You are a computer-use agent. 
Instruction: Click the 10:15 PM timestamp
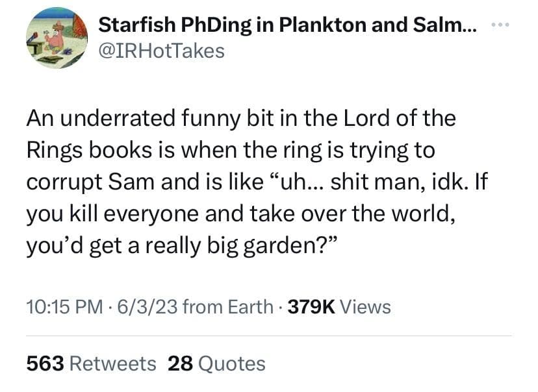(62, 306)
